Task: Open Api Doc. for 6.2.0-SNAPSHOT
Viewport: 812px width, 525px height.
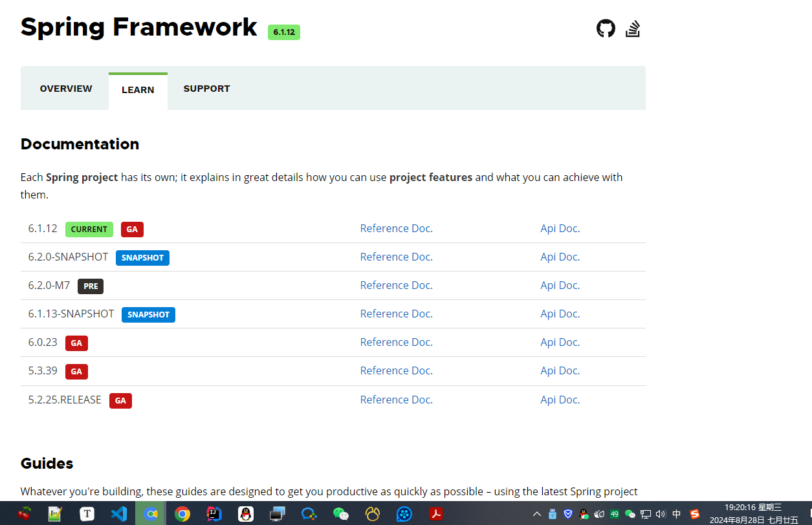Action: pos(560,257)
